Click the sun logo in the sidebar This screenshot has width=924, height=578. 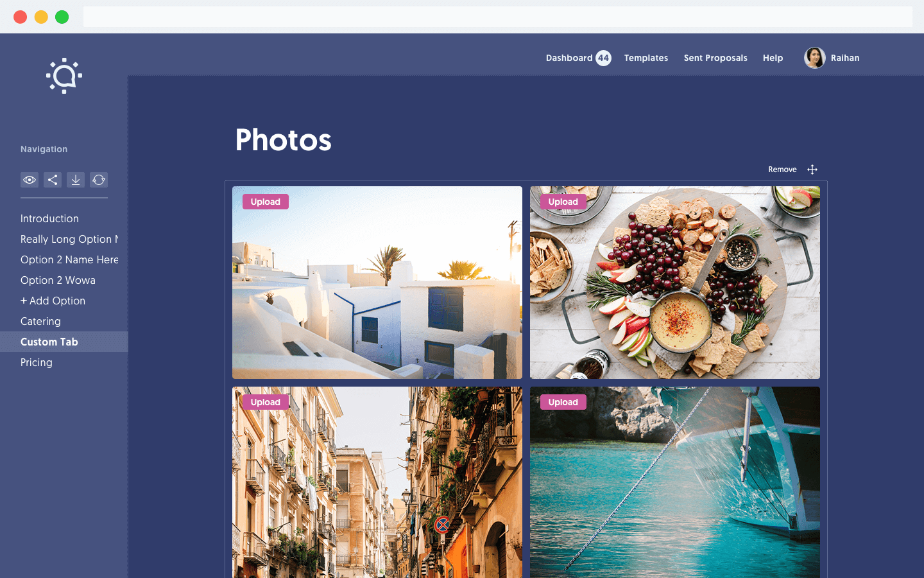point(64,75)
